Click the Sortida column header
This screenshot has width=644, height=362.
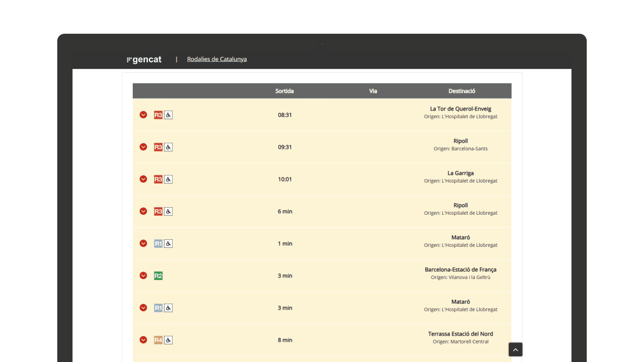(x=284, y=91)
